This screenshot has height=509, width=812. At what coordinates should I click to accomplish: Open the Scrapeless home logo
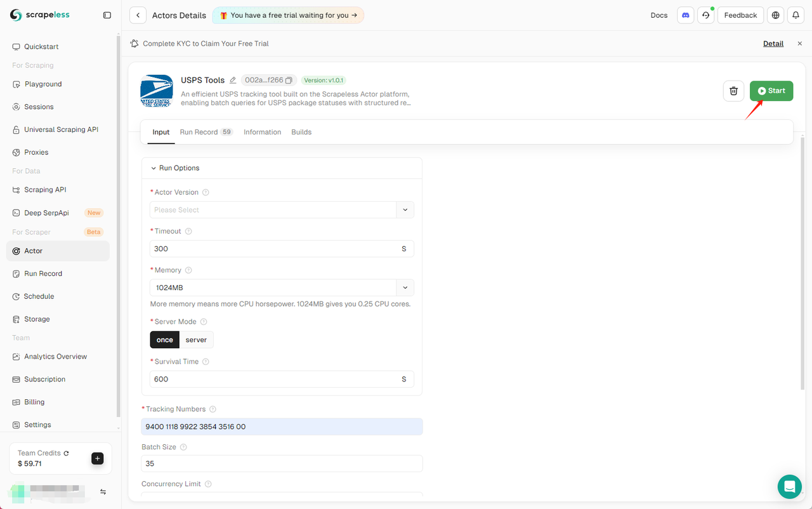coord(39,15)
